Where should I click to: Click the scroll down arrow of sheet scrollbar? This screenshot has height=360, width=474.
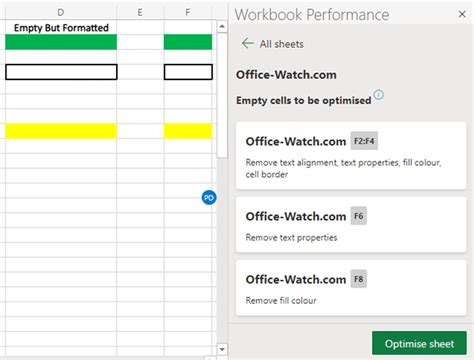(222, 349)
